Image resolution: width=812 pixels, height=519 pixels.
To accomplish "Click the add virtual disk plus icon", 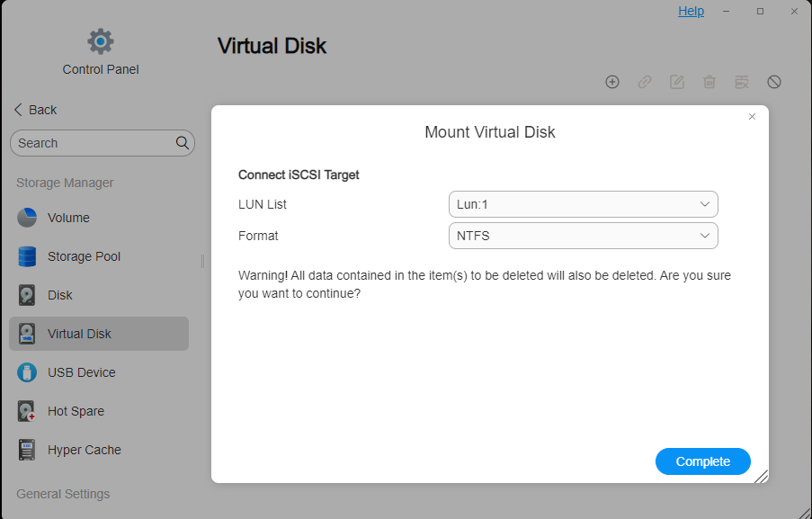I will pos(612,82).
